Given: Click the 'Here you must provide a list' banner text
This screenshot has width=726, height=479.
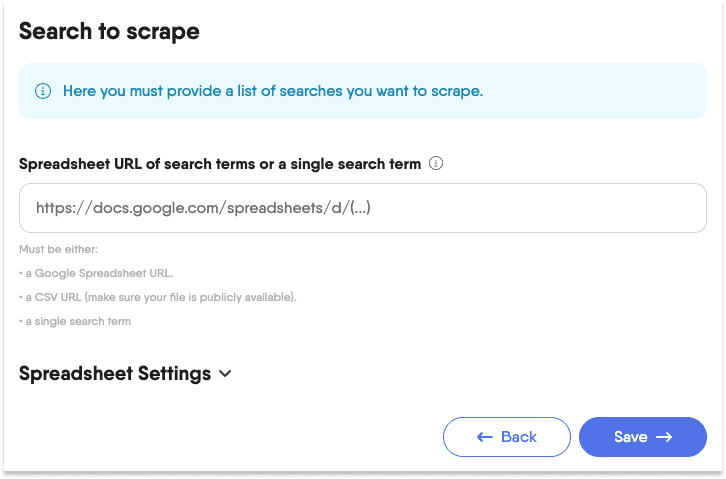Looking at the screenshot, I should coord(273,91).
